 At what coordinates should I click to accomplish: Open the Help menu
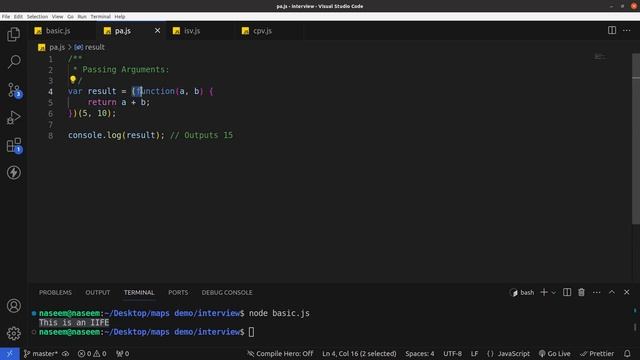tap(120, 17)
